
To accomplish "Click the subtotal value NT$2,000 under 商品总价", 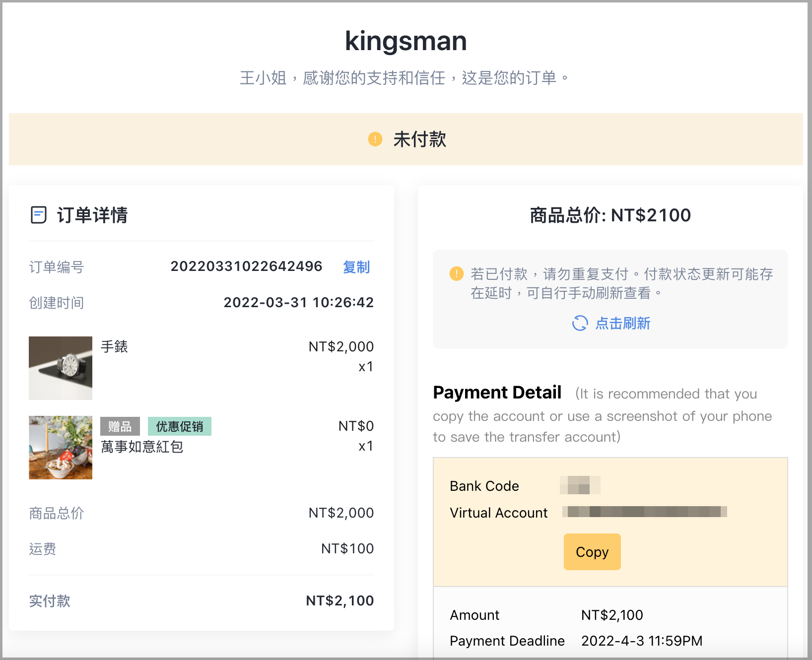I will click(x=341, y=513).
